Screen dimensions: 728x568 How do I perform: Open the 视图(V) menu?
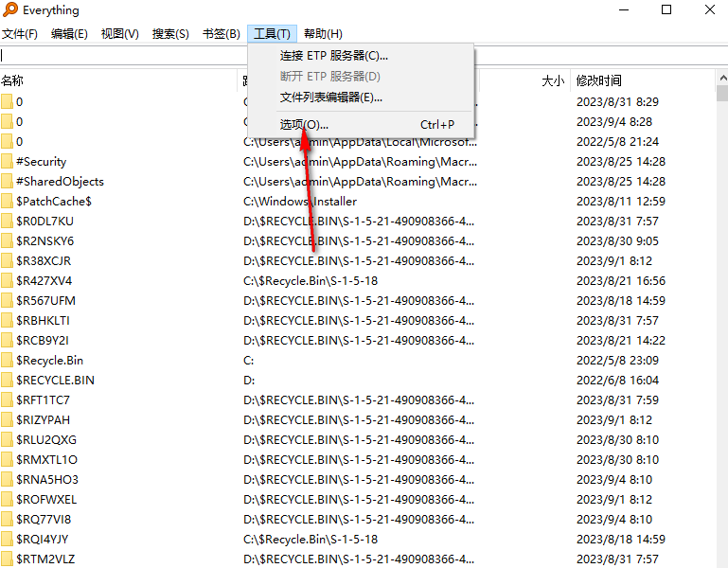120,34
